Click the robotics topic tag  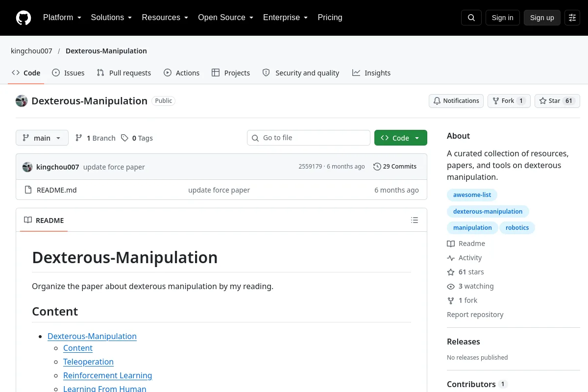(x=517, y=228)
